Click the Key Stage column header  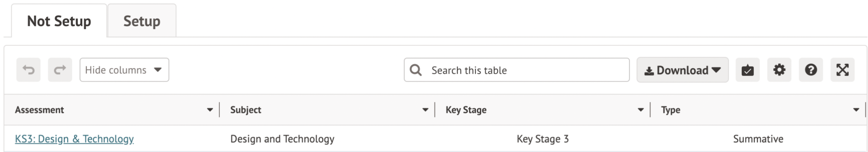466,110
